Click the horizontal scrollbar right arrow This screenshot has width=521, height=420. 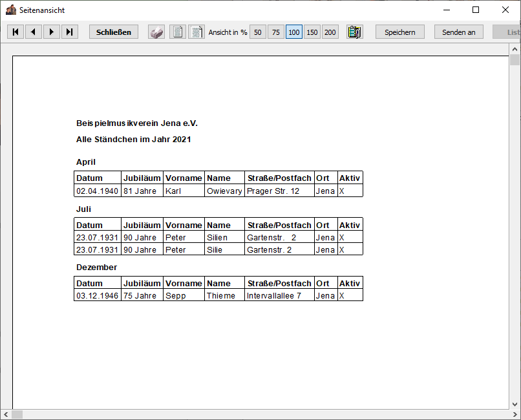point(515,414)
